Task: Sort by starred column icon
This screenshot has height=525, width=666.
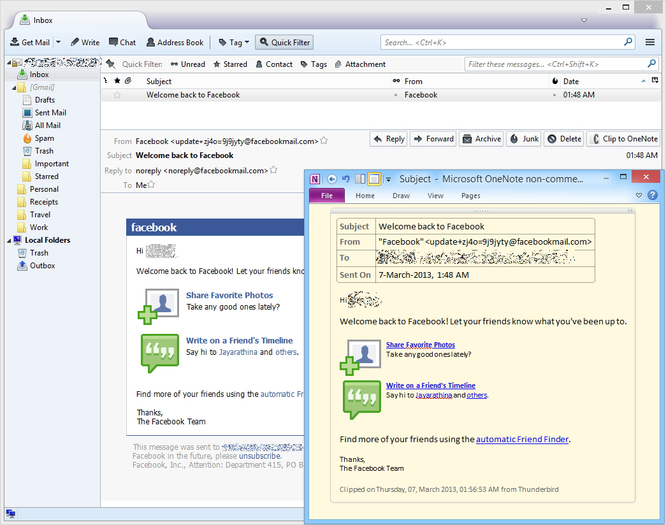Action: [117, 81]
